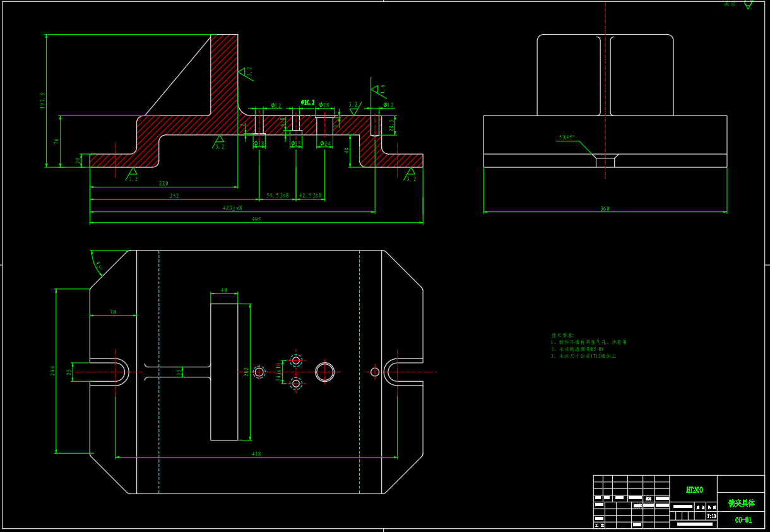The height and width of the screenshot is (532, 770).
Task: Select the 423js8 dimension text
Action: tap(232, 208)
